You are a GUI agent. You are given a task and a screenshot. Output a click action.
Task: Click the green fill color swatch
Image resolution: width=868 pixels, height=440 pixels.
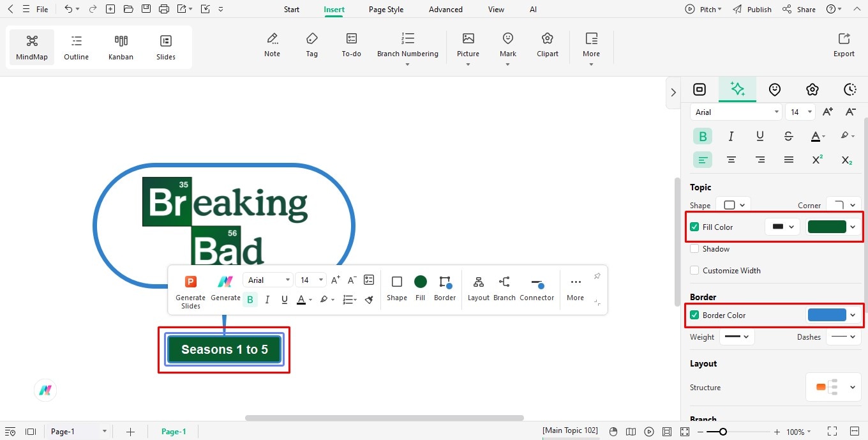[827, 227]
